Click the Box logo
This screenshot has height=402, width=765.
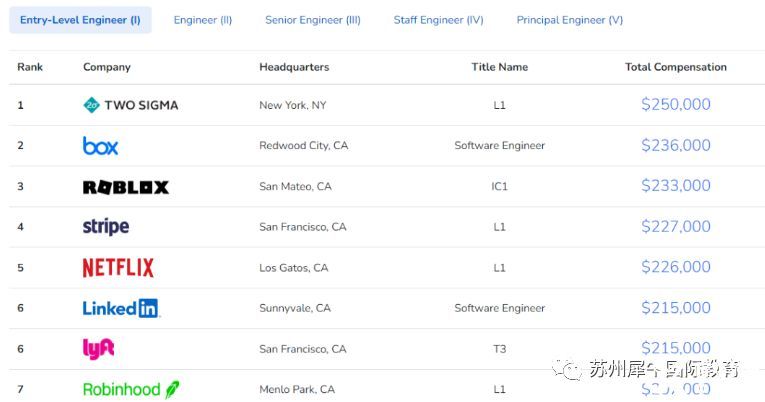pyautogui.click(x=101, y=146)
